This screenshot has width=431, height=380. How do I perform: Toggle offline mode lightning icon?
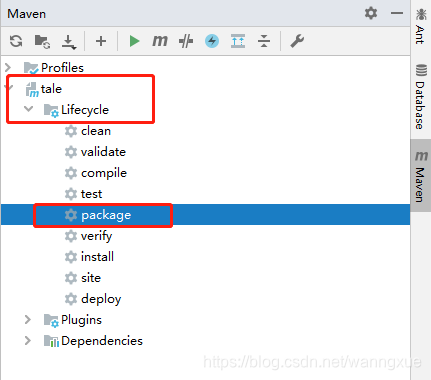[212, 41]
